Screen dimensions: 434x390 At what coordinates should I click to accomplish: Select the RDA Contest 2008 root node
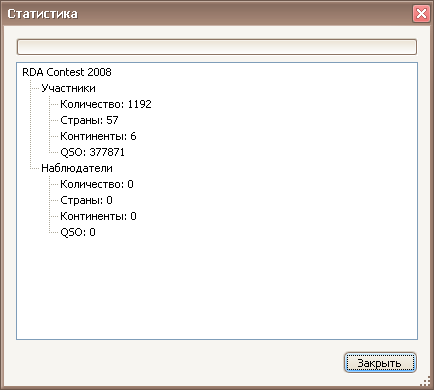point(67,72)
